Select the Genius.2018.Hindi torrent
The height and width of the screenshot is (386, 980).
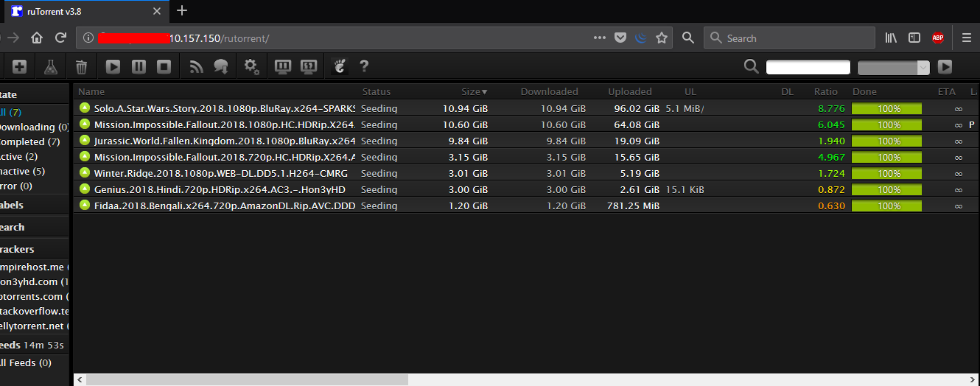526,189
